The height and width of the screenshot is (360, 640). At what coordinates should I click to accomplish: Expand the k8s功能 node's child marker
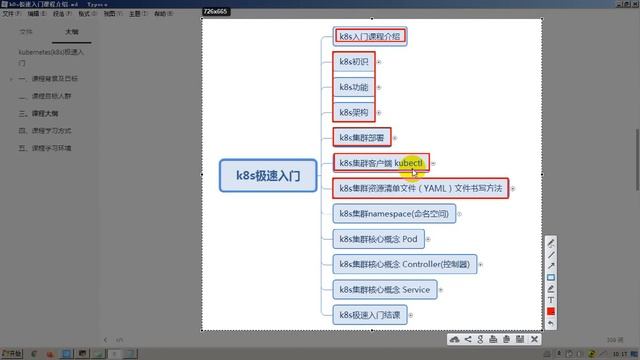[379, 87]
